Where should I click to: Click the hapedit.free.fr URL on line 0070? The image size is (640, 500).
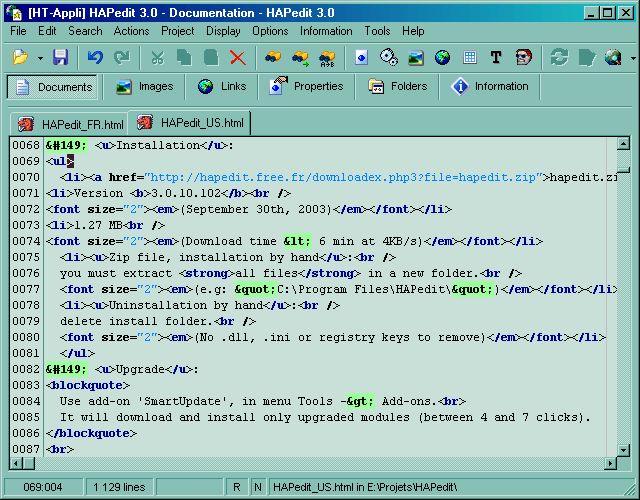pos(343,177)
